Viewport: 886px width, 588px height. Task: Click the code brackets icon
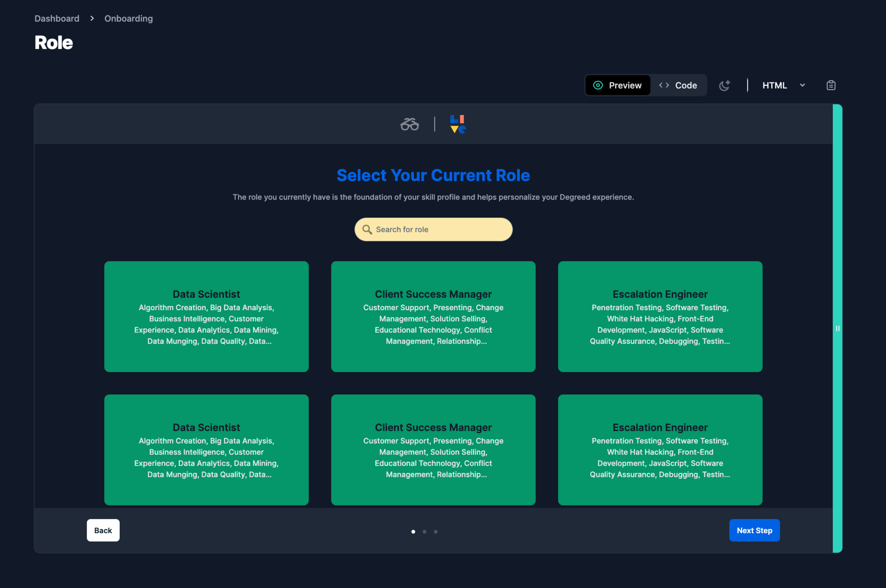(x=664, y=85)
